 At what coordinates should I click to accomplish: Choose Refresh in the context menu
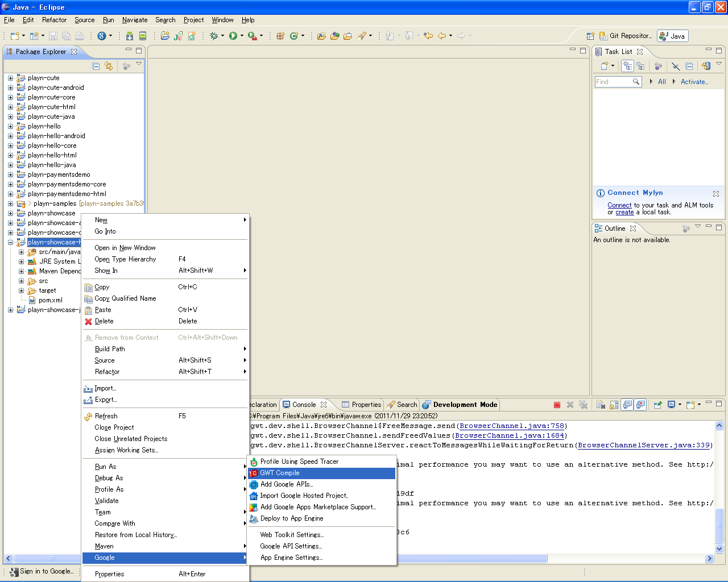(x=165, y=416)
